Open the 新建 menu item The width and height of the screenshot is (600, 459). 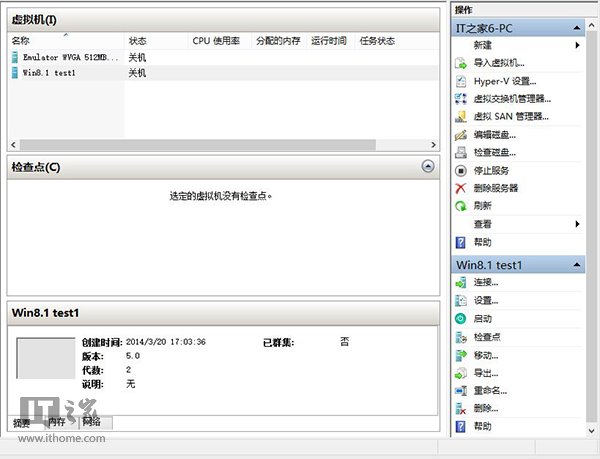click(x=482, y=45)
